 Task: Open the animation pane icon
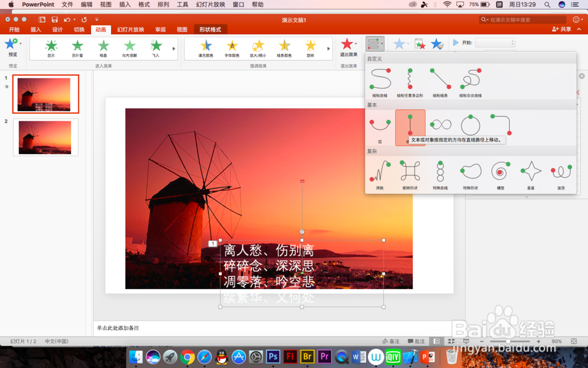click(x=420, y=44)
